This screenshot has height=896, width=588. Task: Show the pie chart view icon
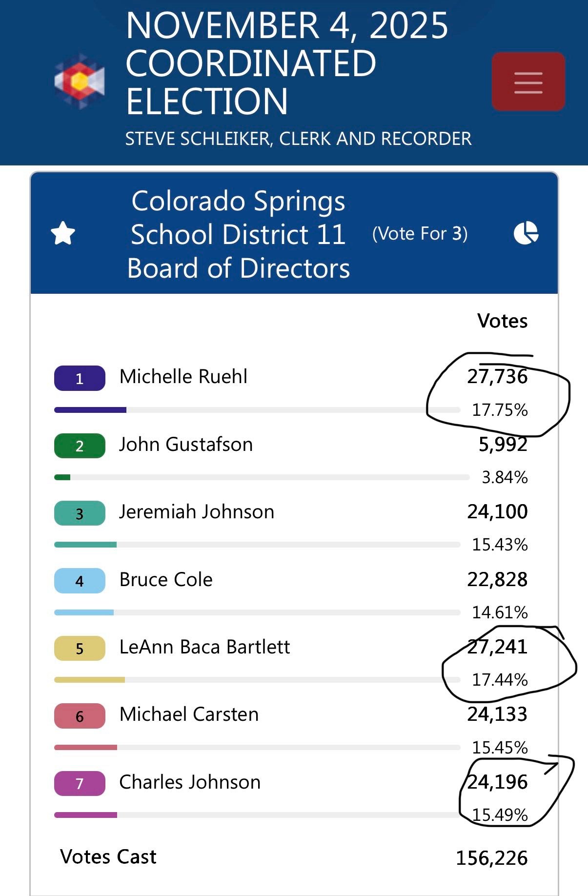[x=526, y=233]
